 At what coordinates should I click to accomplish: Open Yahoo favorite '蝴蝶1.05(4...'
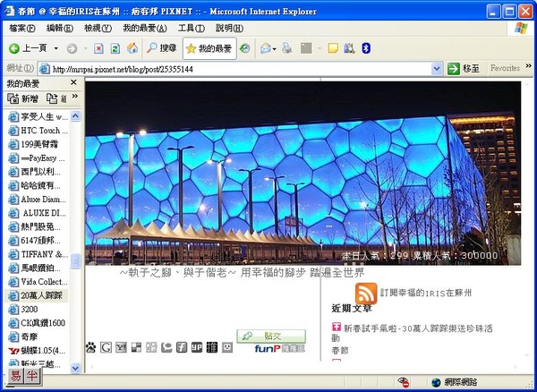click(x=37, y=351)
